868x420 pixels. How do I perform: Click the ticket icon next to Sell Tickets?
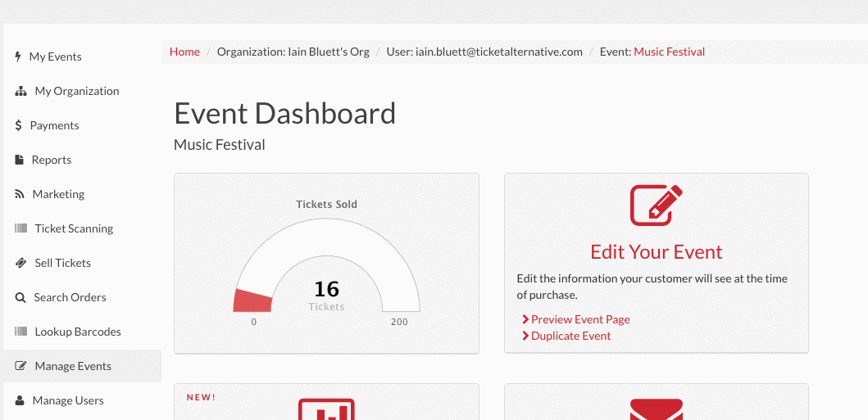(x=20, y=263)
